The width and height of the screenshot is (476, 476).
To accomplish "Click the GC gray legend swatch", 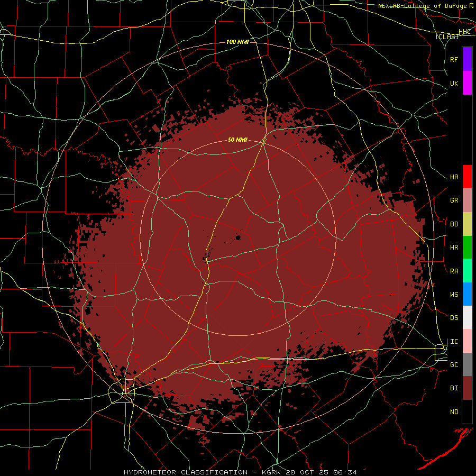I will [x=467, y=364].
